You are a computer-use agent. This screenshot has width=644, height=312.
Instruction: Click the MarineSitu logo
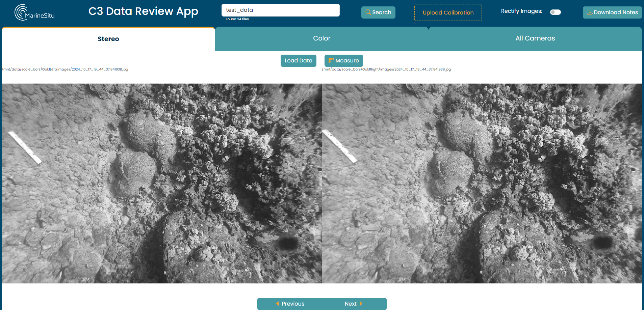[x=34, y=12]
